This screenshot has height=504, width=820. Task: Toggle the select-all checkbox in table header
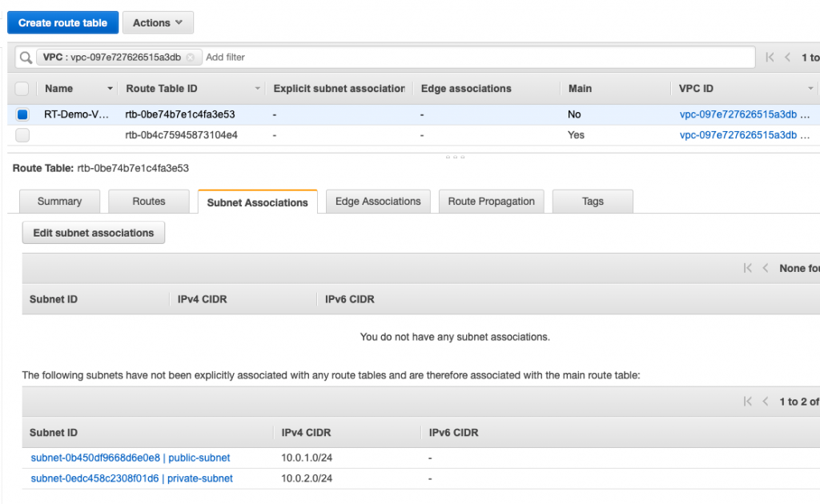pyautogui.click(x=22, y=89)
